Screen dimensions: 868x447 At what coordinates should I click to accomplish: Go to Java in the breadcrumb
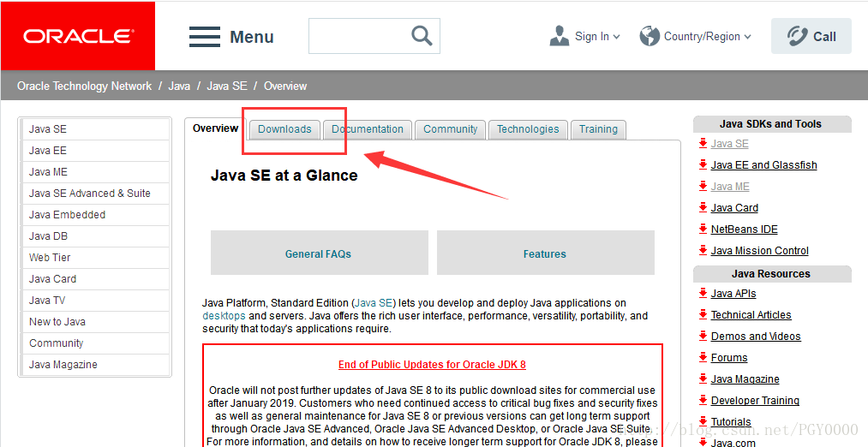click(x=179, y=86)
